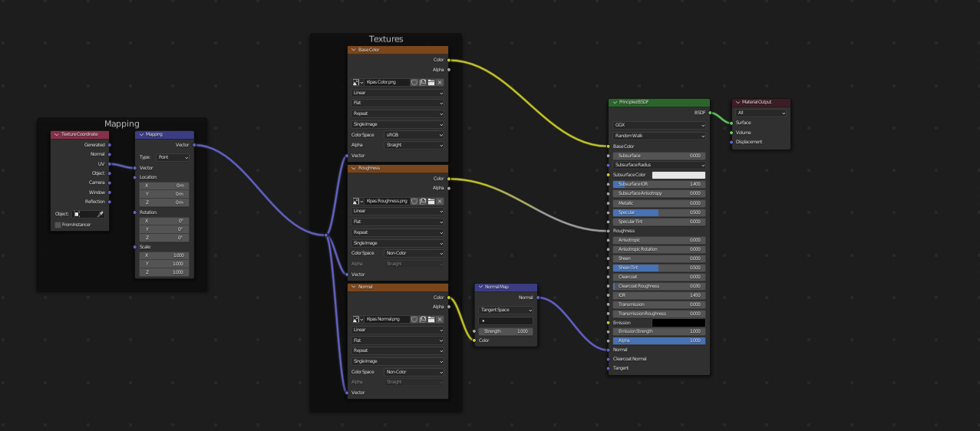Click Vector output socket of Mapping node
This screenshot has height=431, width=980.
coord(194,144)
